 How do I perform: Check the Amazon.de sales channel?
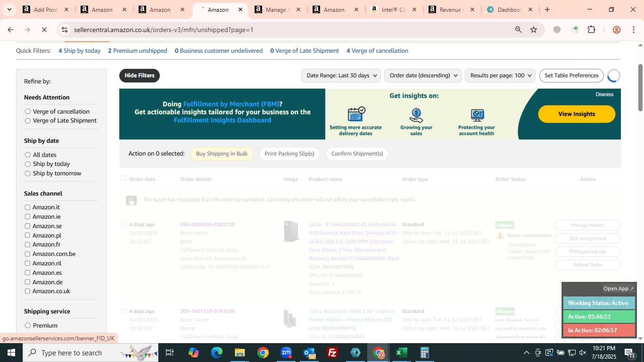(x=27, y=282)
